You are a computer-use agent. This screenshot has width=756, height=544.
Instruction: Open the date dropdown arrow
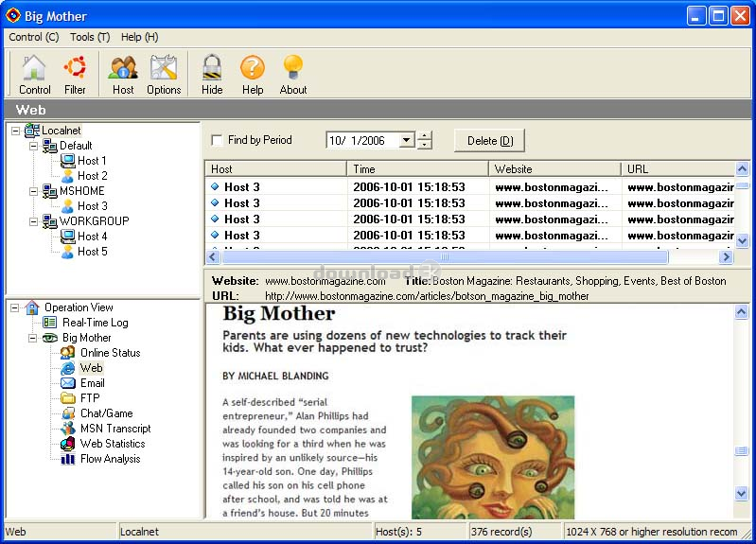(406, 140)
